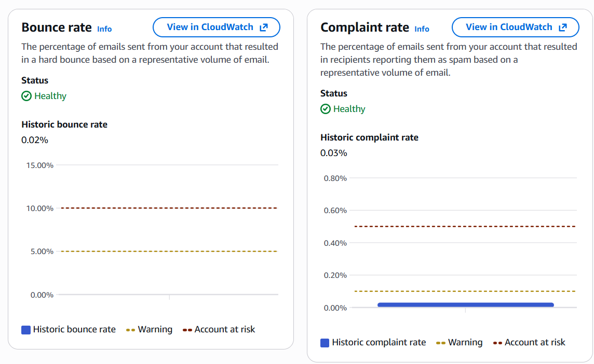Click the 0.02% historic bounce rate value
This screenshot has height=364, width=594.
pos(35,140)
